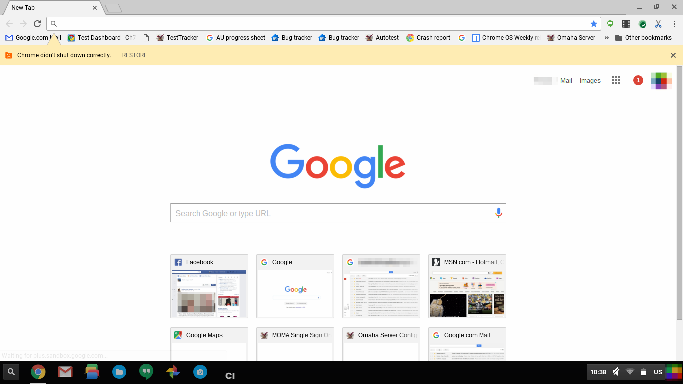Open the red notification badge
The image size is (683, 384).
638,80
